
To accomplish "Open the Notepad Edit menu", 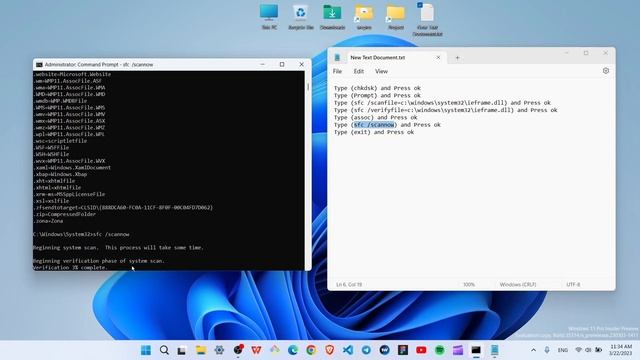I will click(x=358, y=71).
